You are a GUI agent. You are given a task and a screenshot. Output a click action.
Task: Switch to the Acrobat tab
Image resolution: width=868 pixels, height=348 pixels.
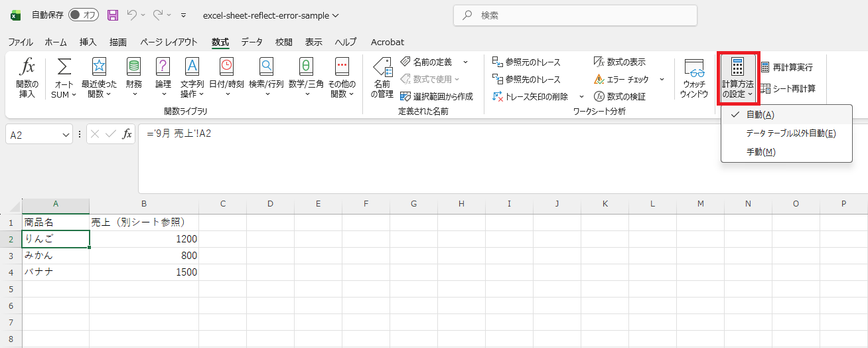388,42
